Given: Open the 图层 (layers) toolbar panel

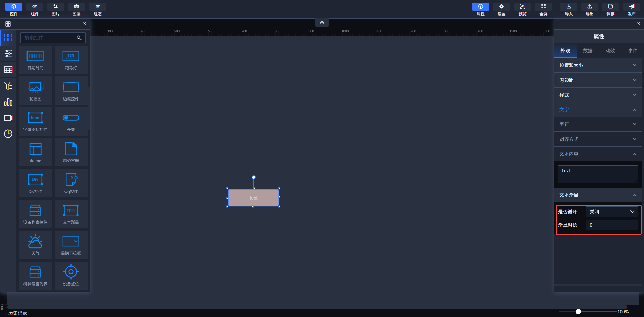Looking at the screenshot, I should 76,9.
